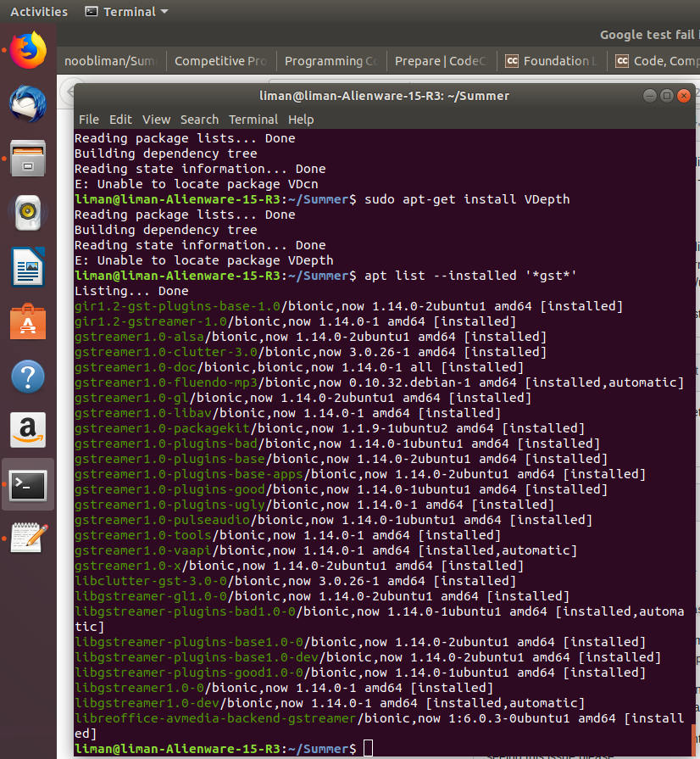This screenshot has height=759, width=700.
Task: Open the Help menu in Terminal
Action: 301,120
